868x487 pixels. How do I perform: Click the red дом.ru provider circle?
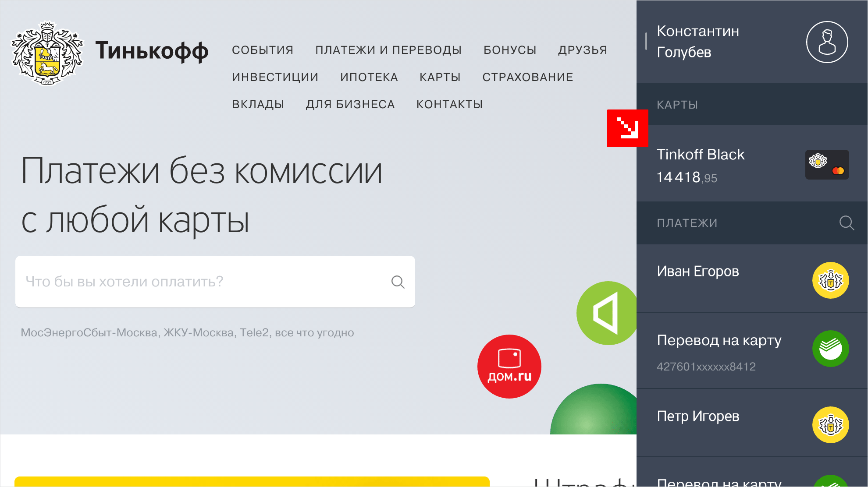pos(509,367)
